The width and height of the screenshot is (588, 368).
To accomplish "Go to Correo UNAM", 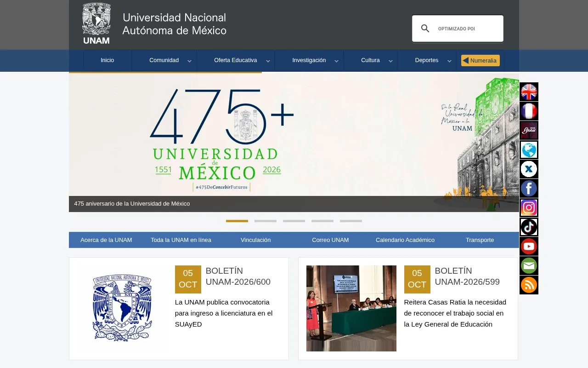I will (x=330, y=240).
